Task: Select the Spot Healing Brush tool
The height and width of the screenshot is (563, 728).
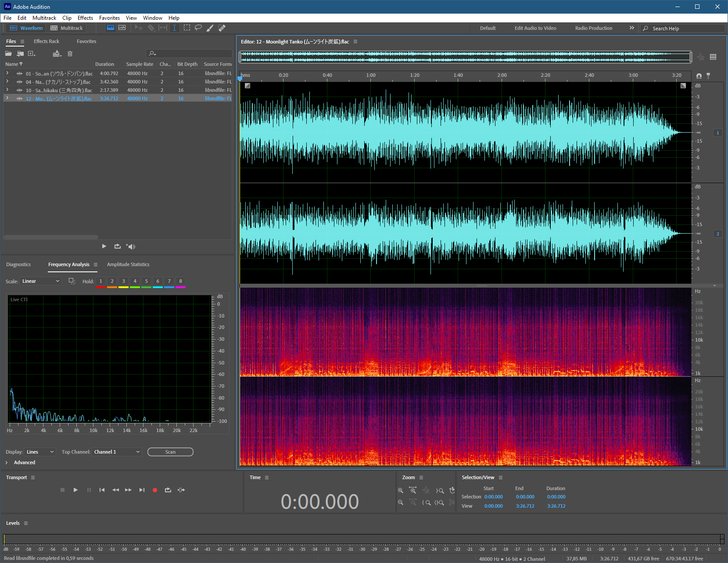Action: [x=222, y=28]
